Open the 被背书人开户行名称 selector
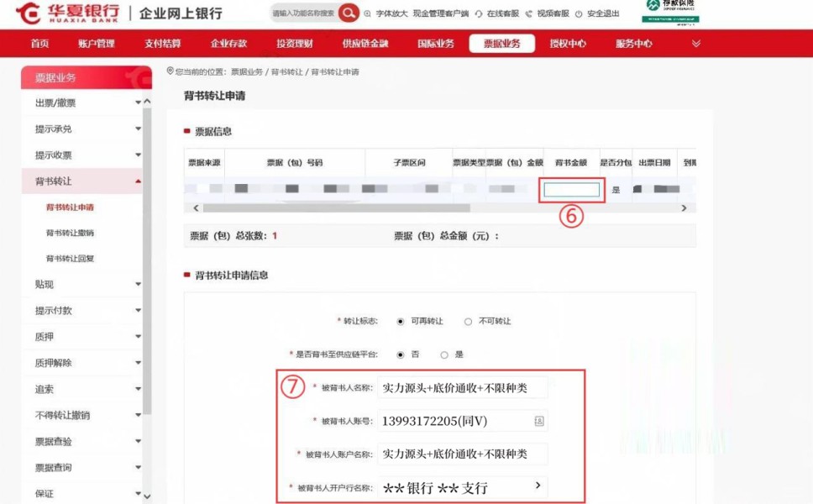The height and width of the screenshot is (504, 813). coord(538,486)
